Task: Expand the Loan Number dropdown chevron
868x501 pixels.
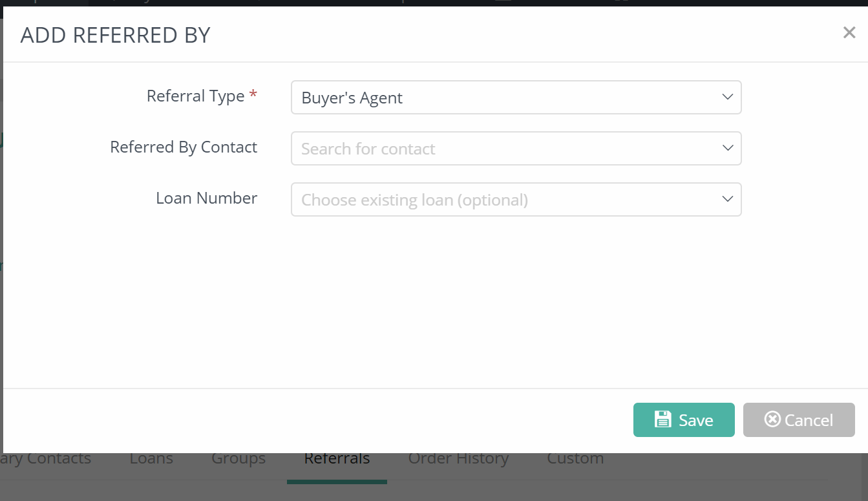Action: [727, 199]
